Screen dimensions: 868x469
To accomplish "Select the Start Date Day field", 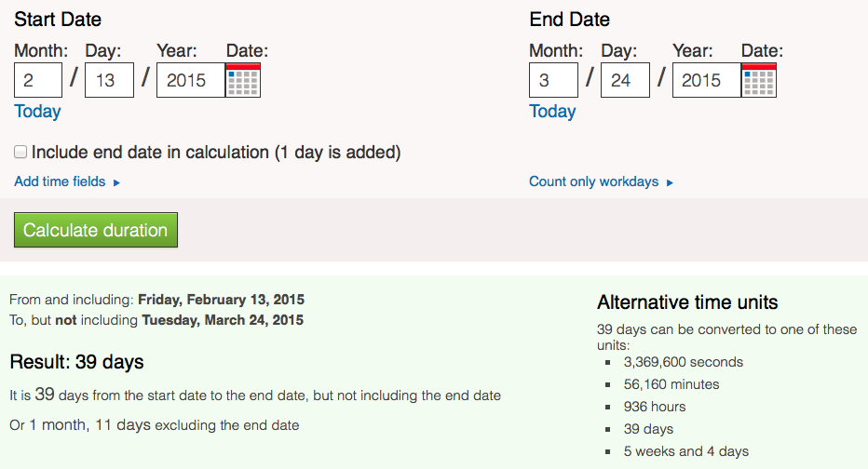I will click(109, 80).
